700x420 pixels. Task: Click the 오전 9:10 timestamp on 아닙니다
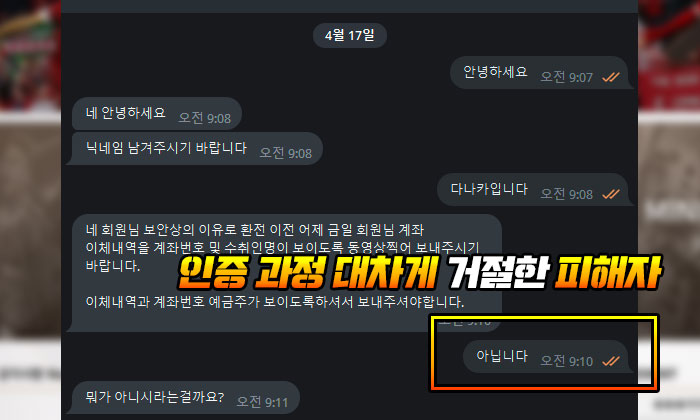(x=567, y=361)
